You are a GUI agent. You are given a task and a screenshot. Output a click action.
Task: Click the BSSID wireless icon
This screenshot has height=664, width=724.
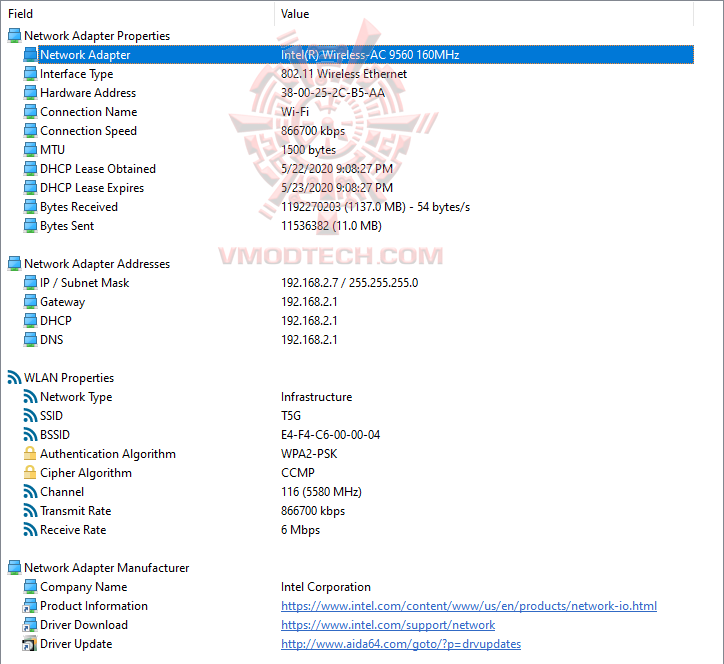(x=30, y=435)
